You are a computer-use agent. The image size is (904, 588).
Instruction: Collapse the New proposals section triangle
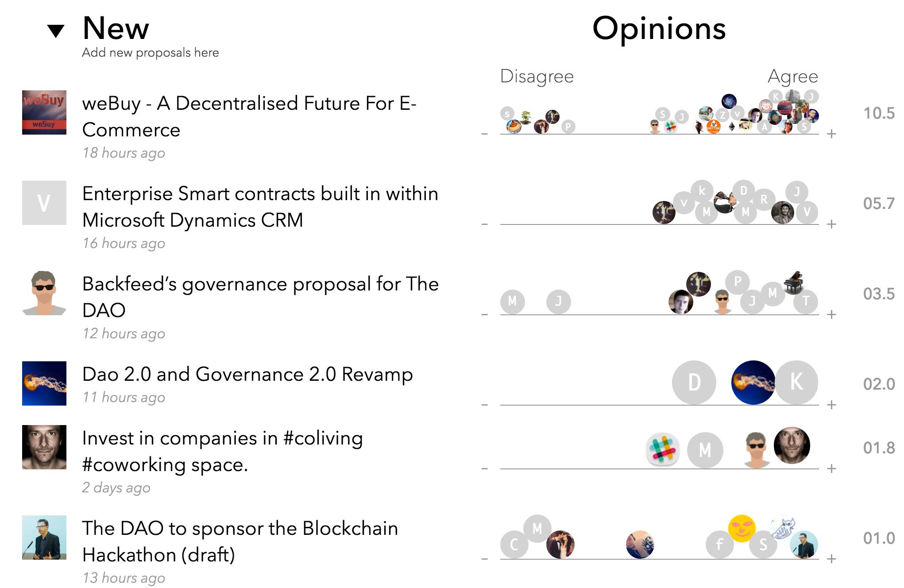point(56,31)
